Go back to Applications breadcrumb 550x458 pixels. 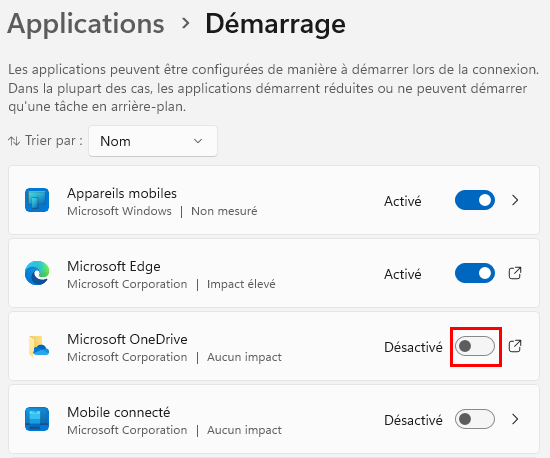click(x=86, y=24)
